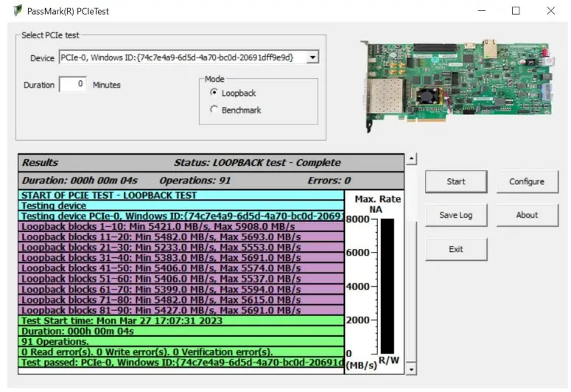Select the 'Loopback blocks 51–60' result row
The width and height of the screenshot is (571, 392).
181,279
